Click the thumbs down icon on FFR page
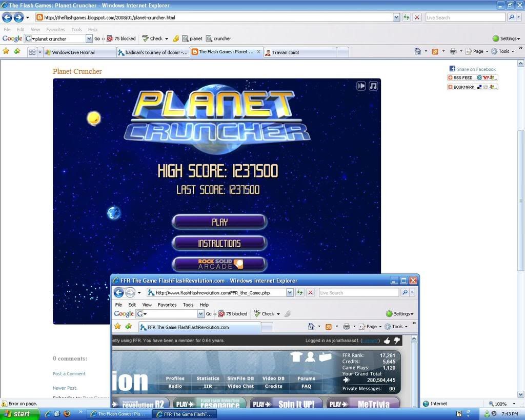Viewport: 525px width, 420px height. point(396,341)
